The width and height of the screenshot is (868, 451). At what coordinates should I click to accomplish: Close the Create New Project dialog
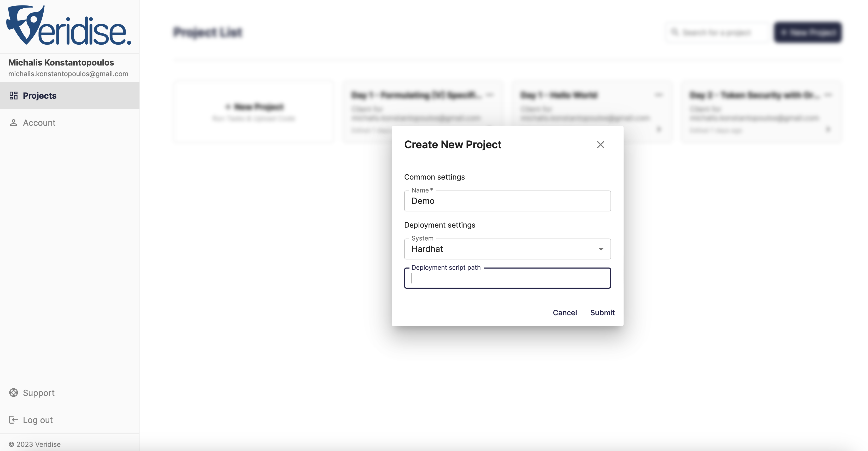coord(600,145)
